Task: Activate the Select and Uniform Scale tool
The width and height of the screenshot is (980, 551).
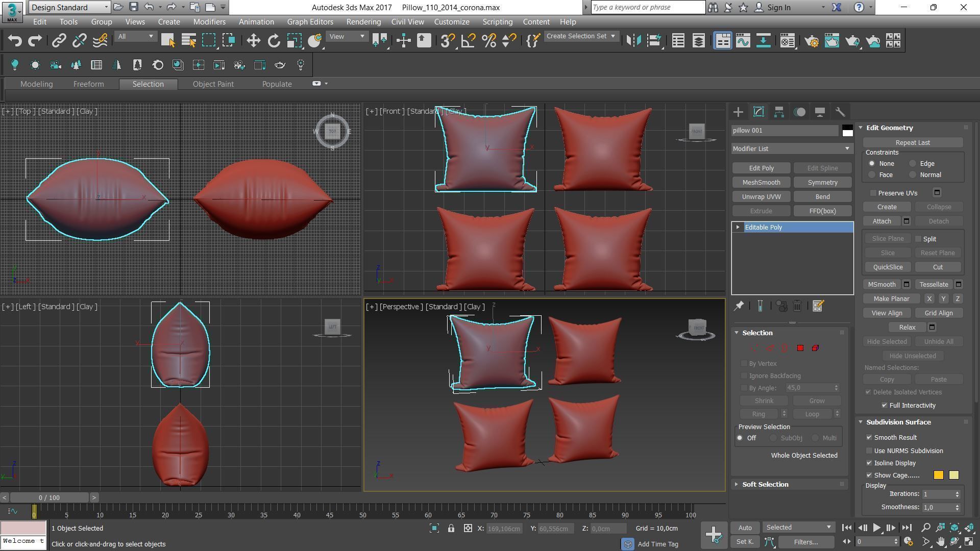Action: tap(295, 41)
